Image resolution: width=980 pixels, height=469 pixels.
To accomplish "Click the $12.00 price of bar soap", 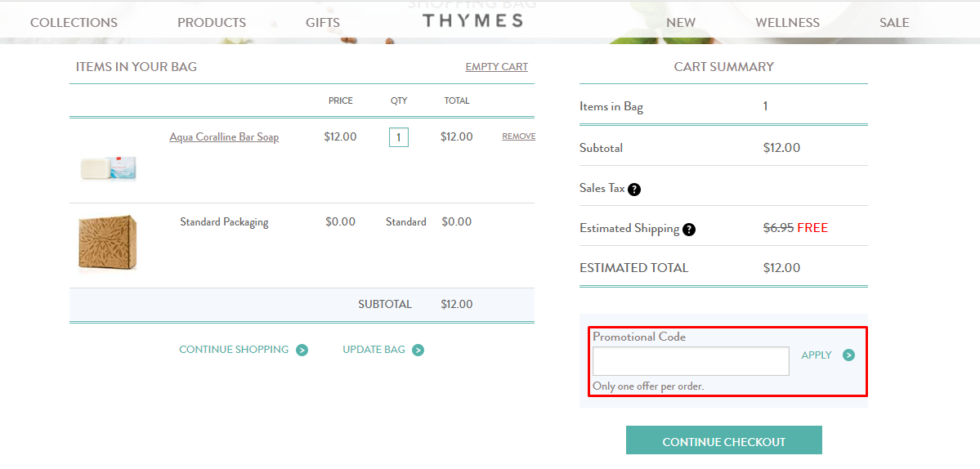I will pyautogui.click(x=341, y=136).
